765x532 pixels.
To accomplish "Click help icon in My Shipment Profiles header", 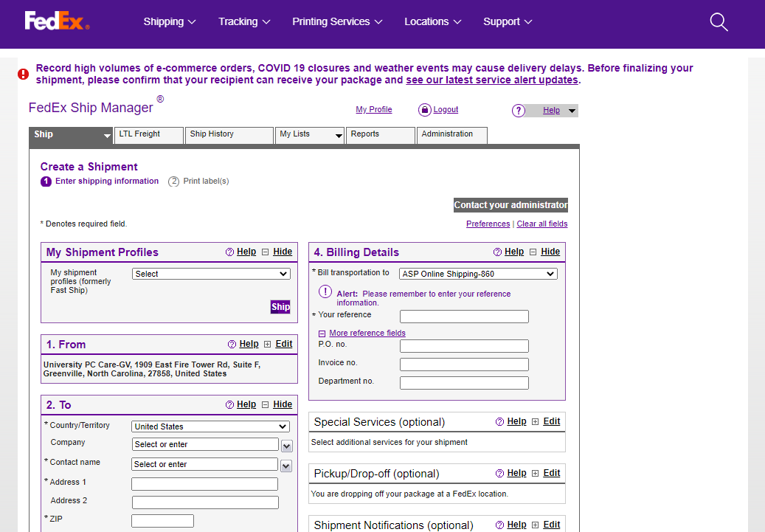I will click(x=229, y=252).
